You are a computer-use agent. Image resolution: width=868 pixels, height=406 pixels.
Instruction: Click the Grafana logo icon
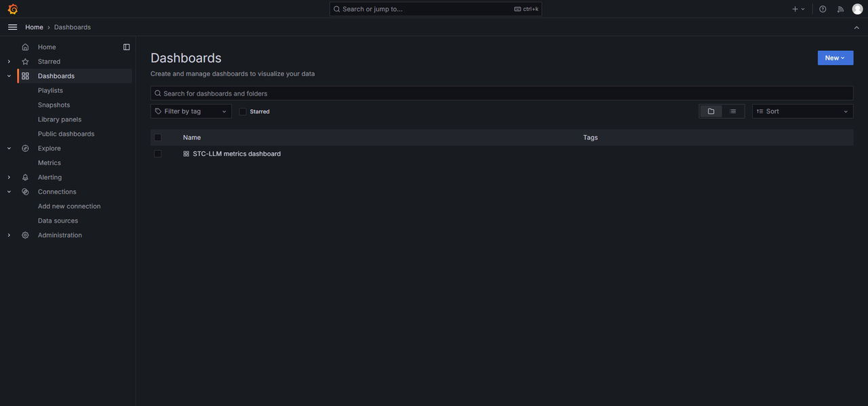[x=12, y=9]
